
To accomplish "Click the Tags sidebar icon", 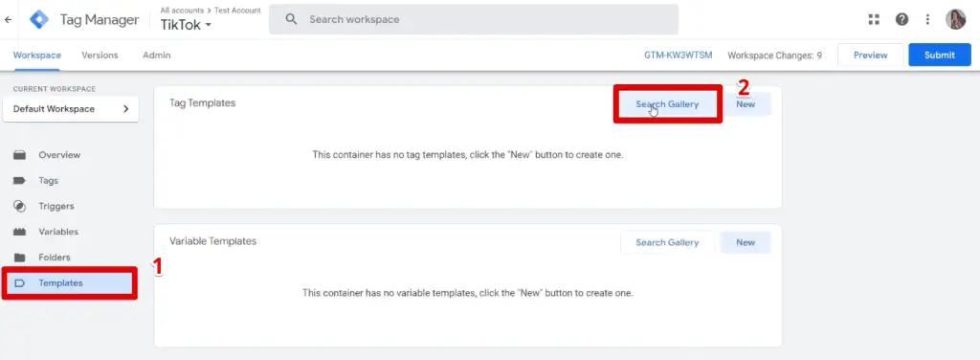I will pos(19,181).
